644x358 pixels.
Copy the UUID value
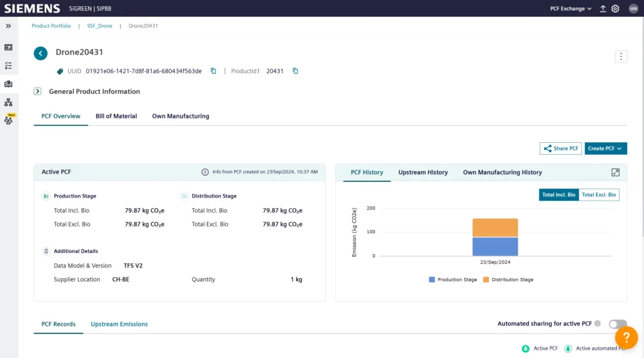213,71
